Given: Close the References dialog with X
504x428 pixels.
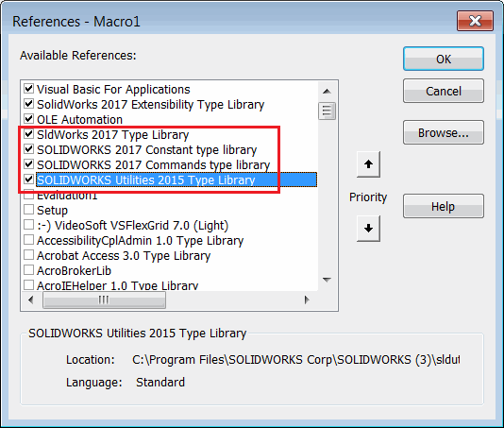Looking at the screenshot, I should (475, 21).
